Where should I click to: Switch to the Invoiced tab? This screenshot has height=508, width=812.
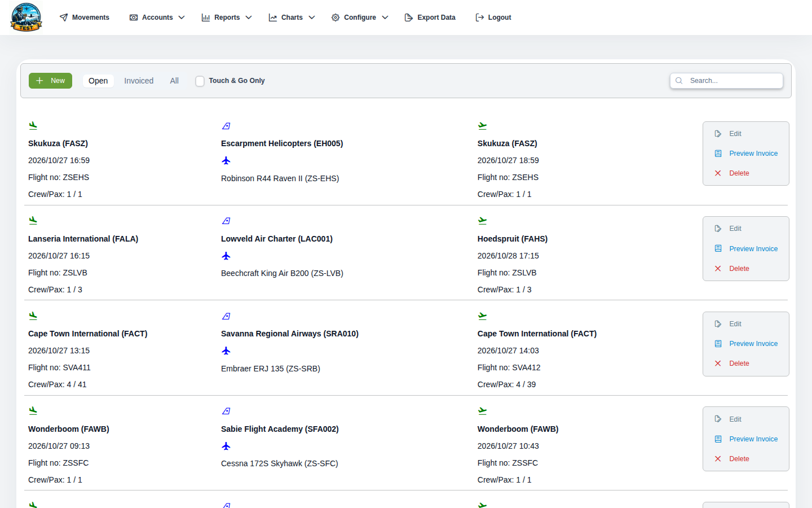point(139,81)
